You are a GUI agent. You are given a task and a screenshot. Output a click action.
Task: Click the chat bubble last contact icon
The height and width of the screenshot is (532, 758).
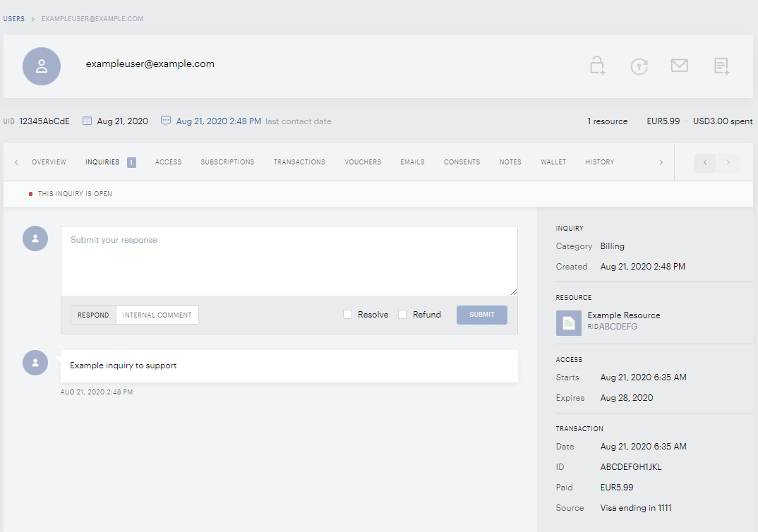click(x=166, y=121)
